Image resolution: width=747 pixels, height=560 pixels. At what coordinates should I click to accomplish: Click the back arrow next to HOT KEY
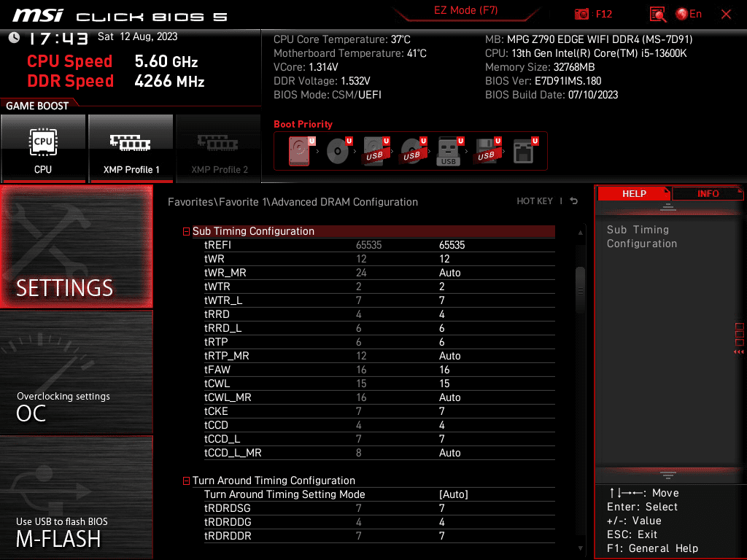pos(574,201)
